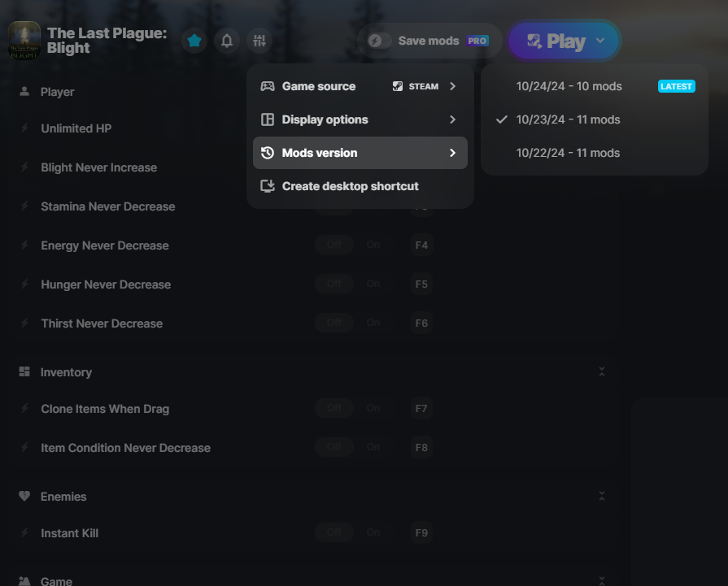Image resolution: width=728 pixels, height=586 pixels.
Task: Click the lightning icon beside Clone Items When Drag
Action: coord(24,408)
